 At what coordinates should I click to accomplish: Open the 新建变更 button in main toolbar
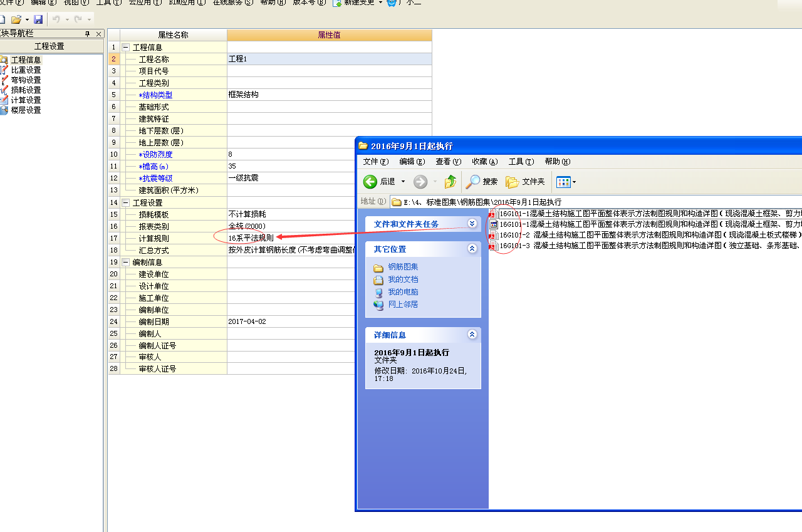point(355,3)
